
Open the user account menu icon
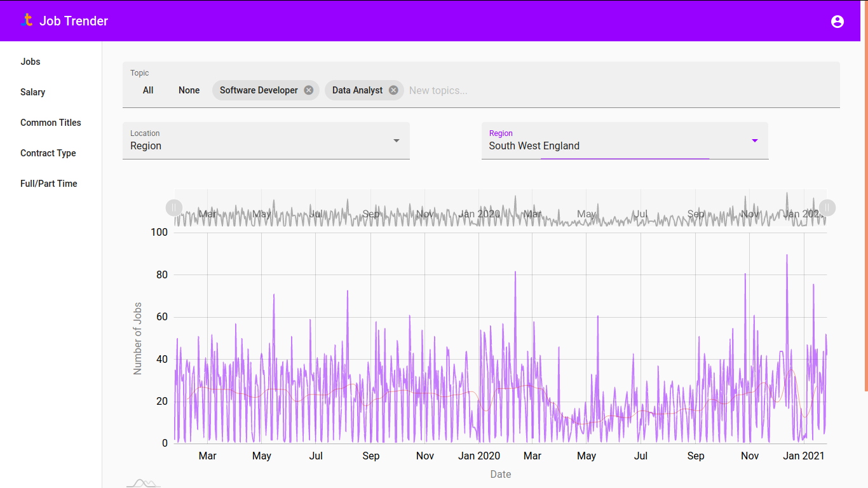(837, 22)
